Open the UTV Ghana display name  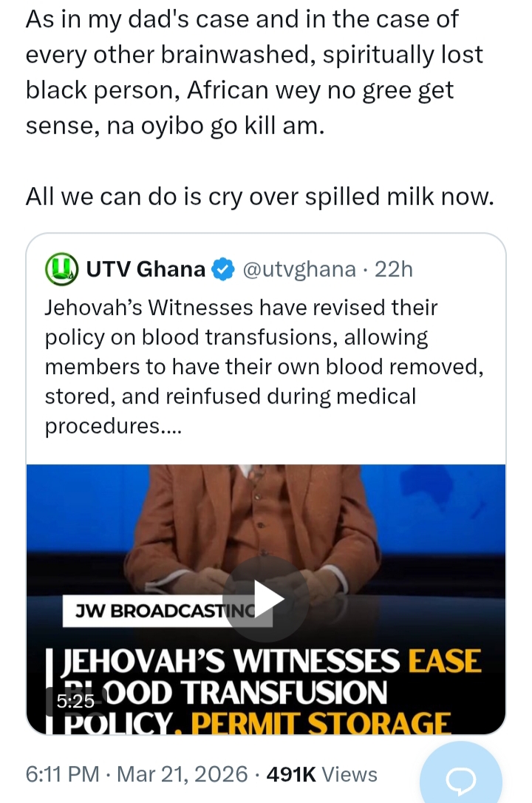click(x=146, y=270)
